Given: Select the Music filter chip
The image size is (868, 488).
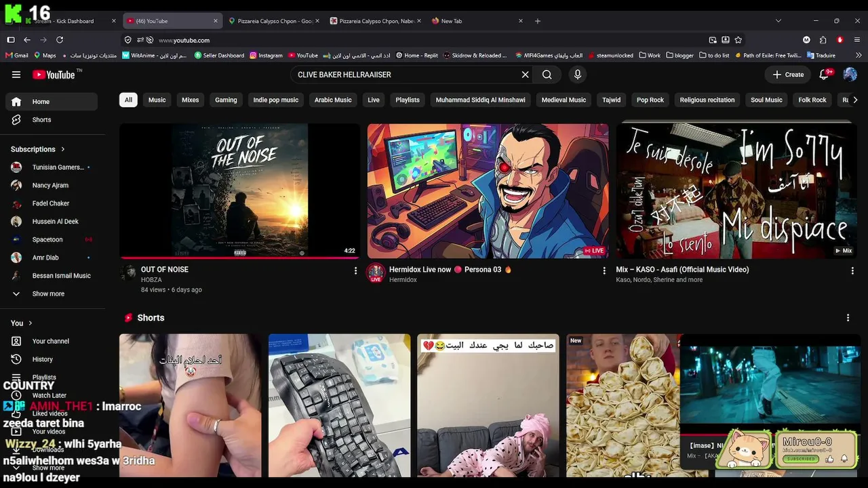Looking at the screenshot, I should [157, 100].
